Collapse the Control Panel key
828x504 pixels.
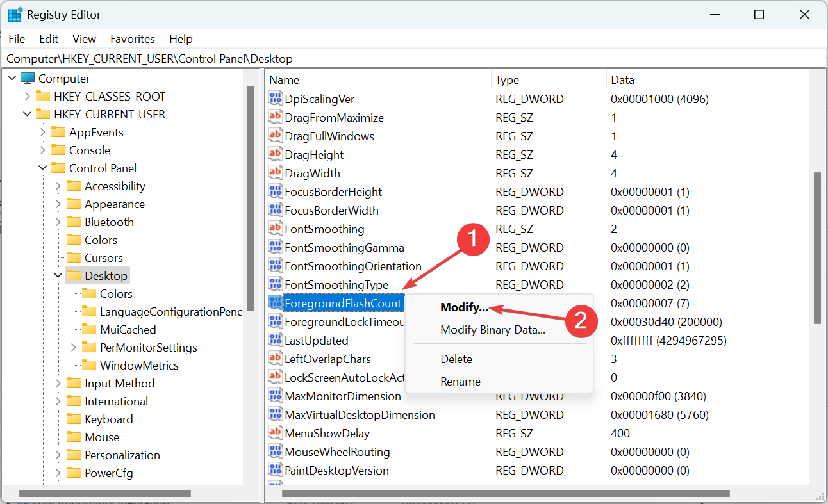42,168
